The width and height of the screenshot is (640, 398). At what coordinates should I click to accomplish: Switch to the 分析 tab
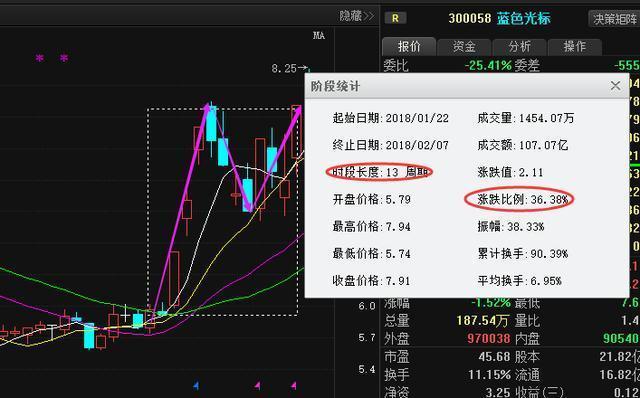tap(519, 47)
